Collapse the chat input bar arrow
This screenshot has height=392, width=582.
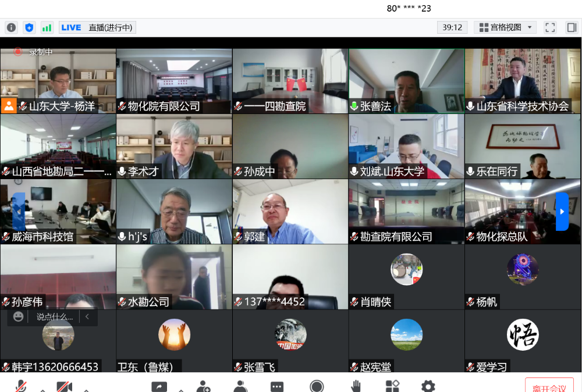pyautogui.click(x=87, y=317)
